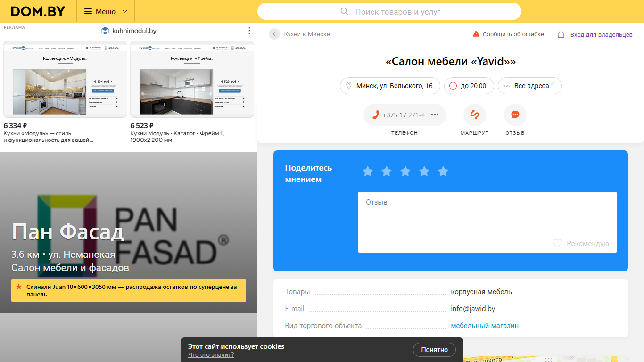The width and height of the screenshot is (644, 362).
Task: Open the Кухни в Минске breadcrumb
Action: pos(307,34)
